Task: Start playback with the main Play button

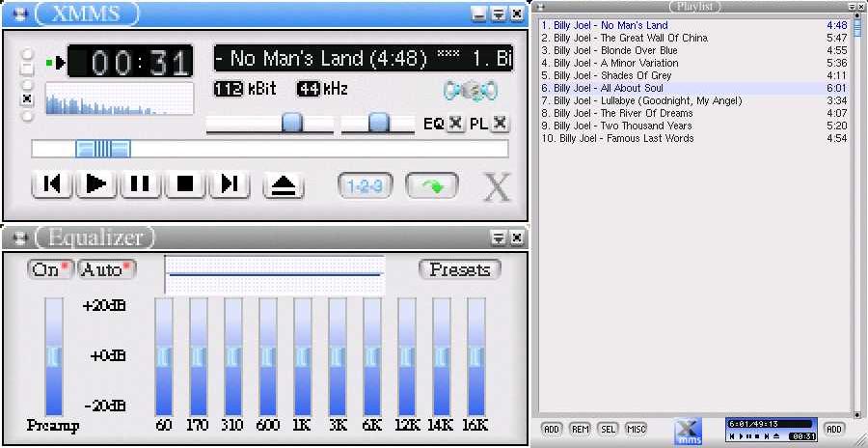Action: click(x=96, y=183)
